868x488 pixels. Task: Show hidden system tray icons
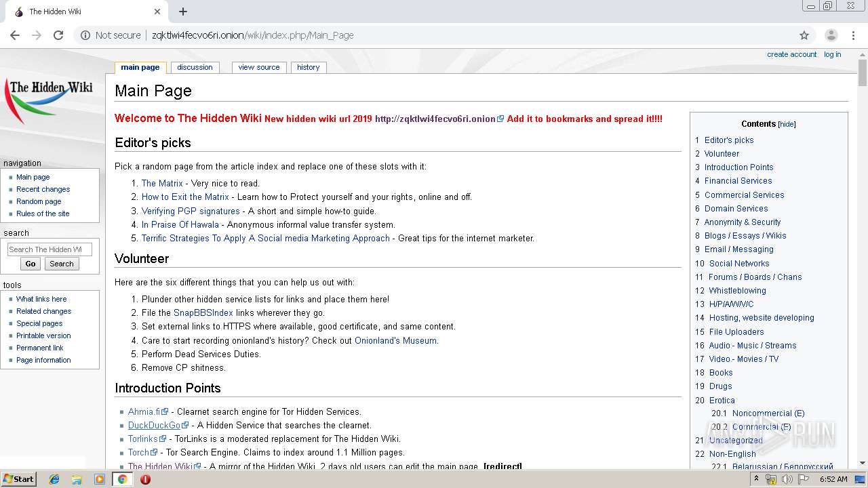(x=757, y=479)
